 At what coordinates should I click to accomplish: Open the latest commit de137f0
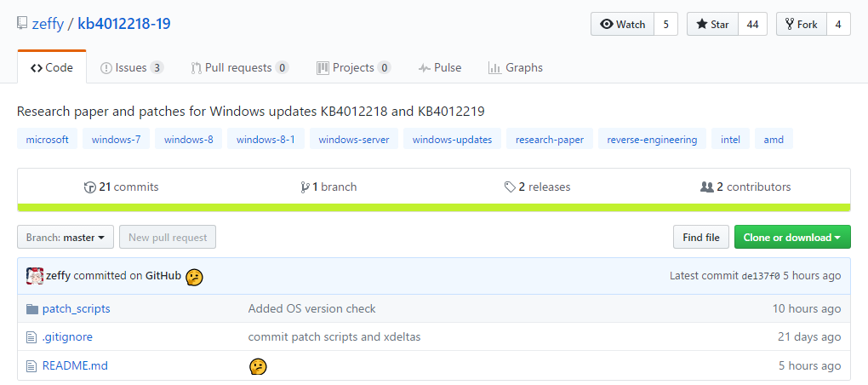761,276
